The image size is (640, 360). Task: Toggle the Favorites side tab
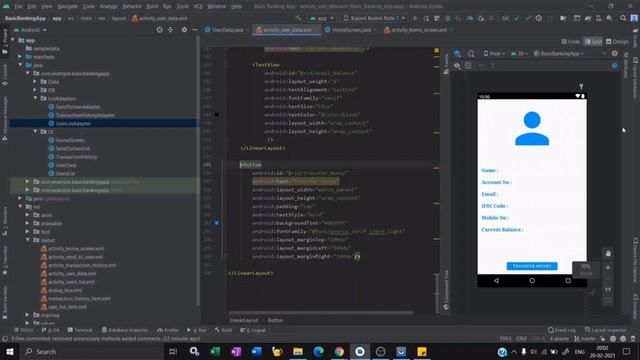[5, 261]
